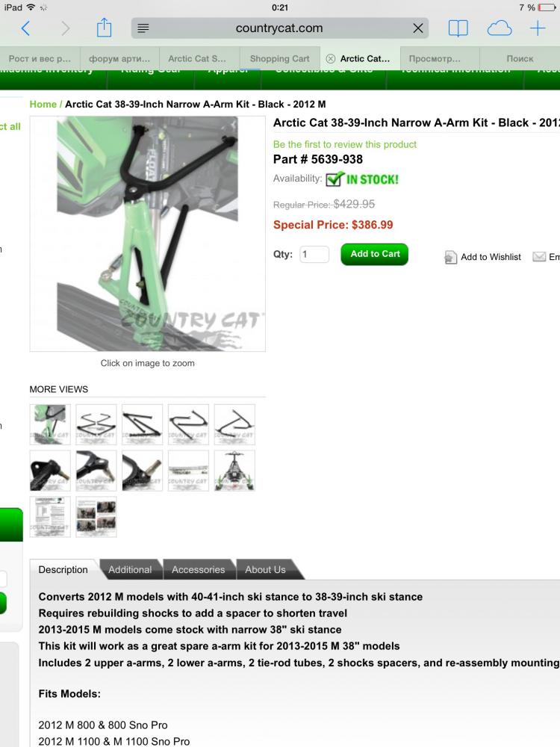Tap the main product image to zoom
The width and height of the screenshot is (560, 747).
coord(148,234)
